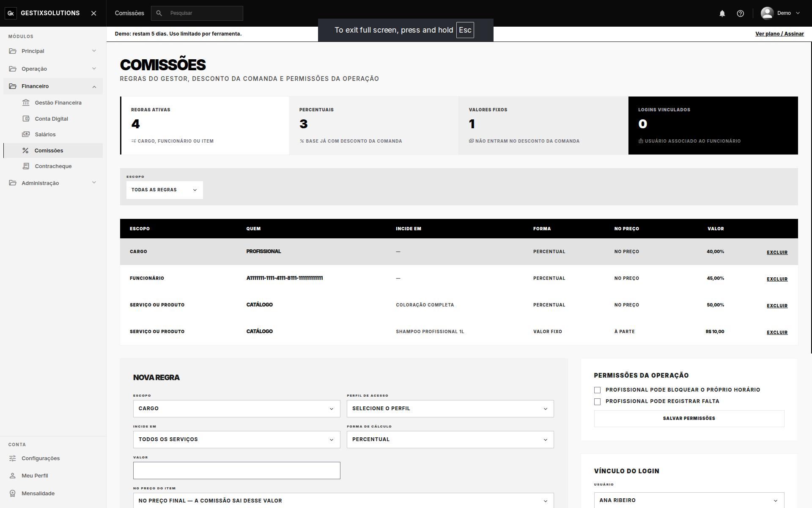Click the Meu Perfil person icon
Viewport: 812px width, 508px height.
(13, 476)
